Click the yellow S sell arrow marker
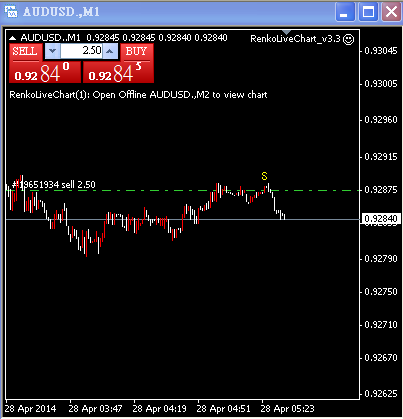403x419 pixels. click(x=264, y=176)
